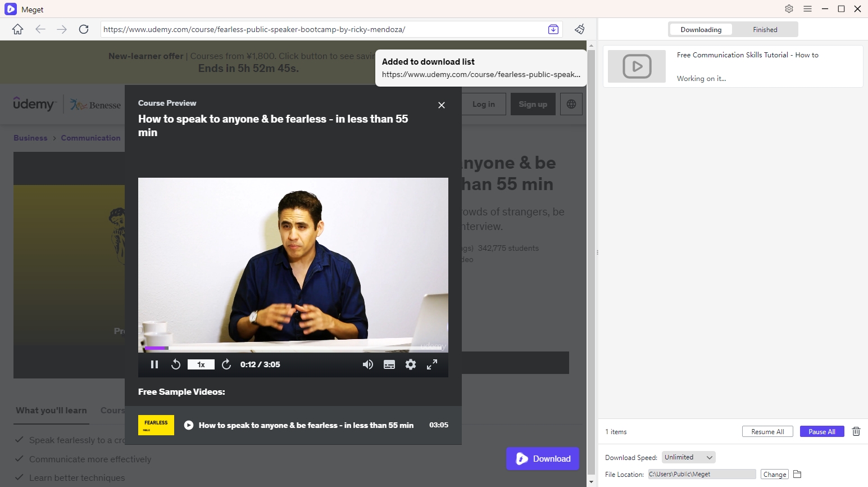Viewport: 868px width, 487px height.
Task: Rewind the video a few seconds
Action: point(175,364)
